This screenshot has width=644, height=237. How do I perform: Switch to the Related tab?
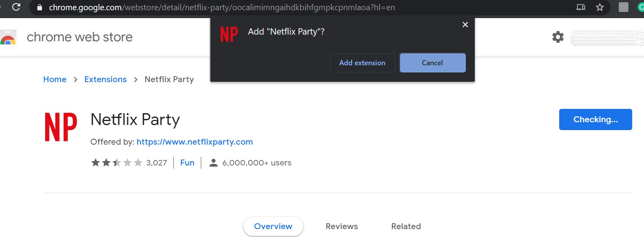click(x=406, y=226)
